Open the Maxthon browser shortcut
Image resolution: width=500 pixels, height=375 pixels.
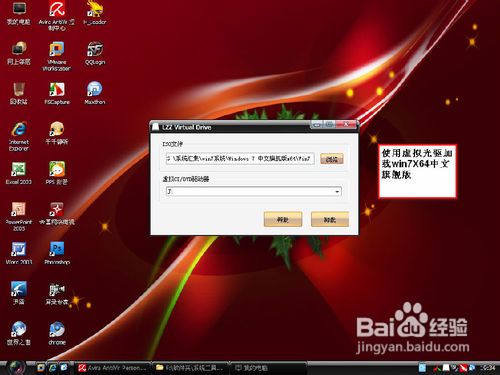click(95, 93)
